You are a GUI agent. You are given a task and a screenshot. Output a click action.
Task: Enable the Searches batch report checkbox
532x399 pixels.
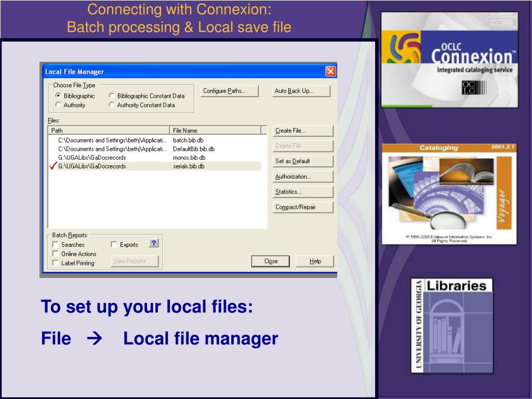[55, 244]
